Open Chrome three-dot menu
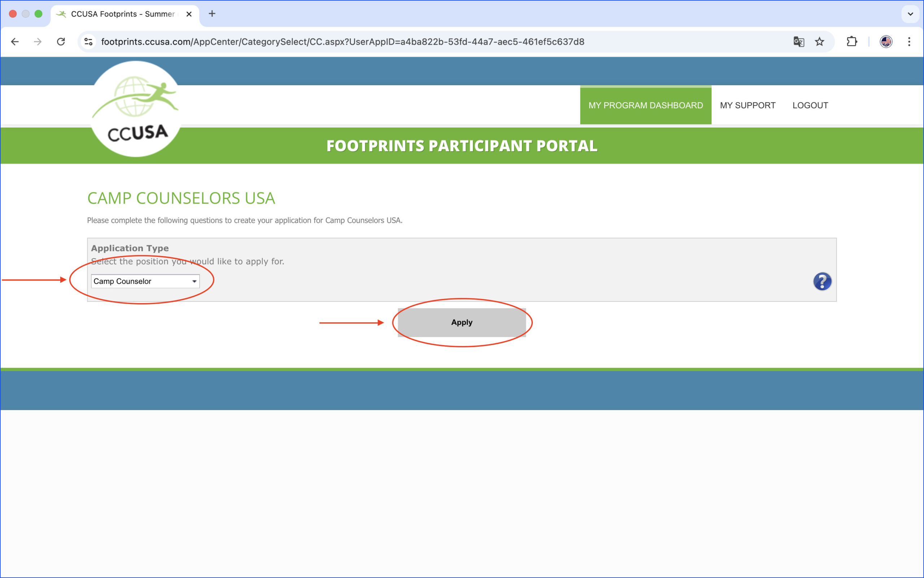This screenshot has width=924, height=578. 909,42
